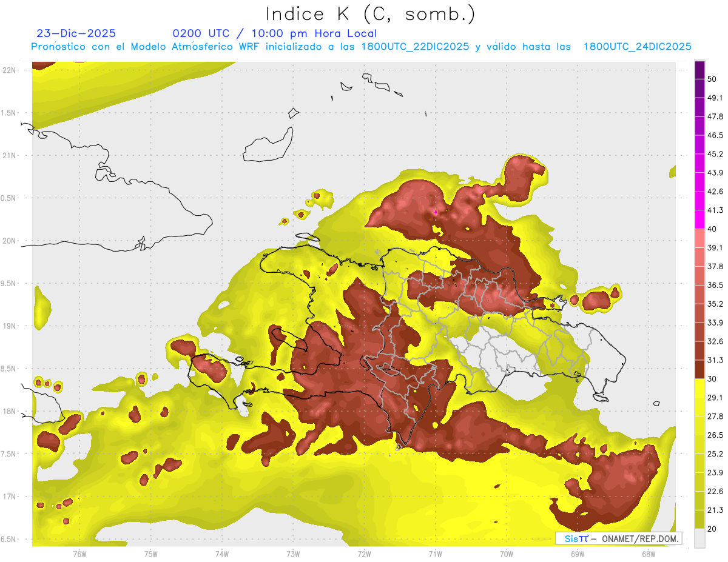Pick the salmon colorbar swatch between 39.1 and 40
Image resolution: width=728 pixels, height=562 pixels.
tap(699, 238)
